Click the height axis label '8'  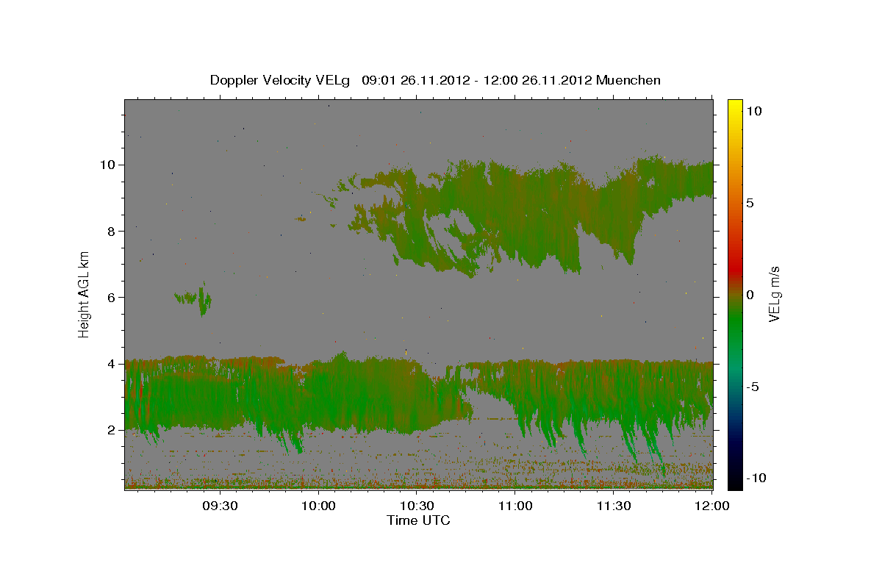click(112, 231)
